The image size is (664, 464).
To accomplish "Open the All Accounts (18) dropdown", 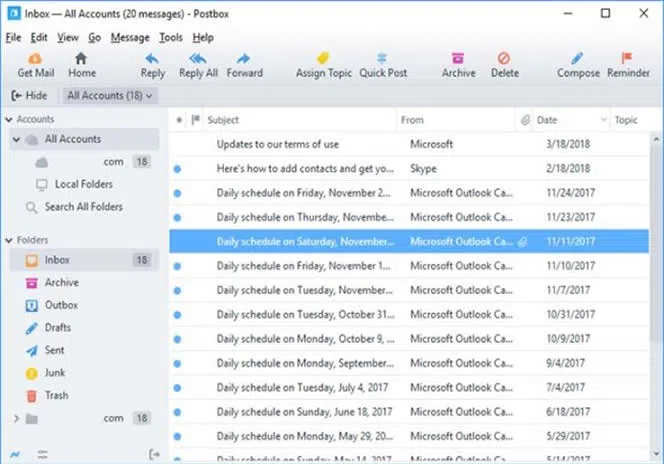I will (109, 96).
